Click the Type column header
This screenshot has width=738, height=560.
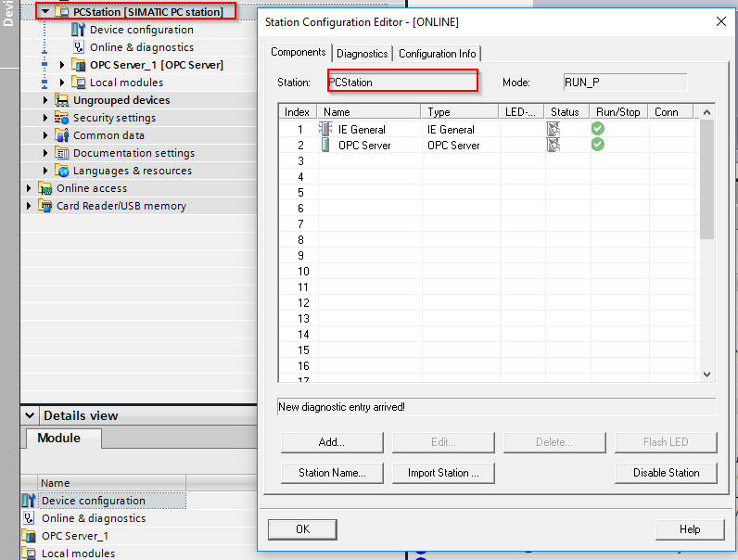460,112
